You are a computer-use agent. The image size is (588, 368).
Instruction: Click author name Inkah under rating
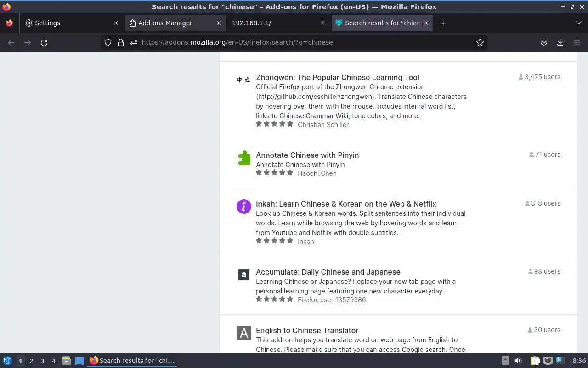coord(305,241)
